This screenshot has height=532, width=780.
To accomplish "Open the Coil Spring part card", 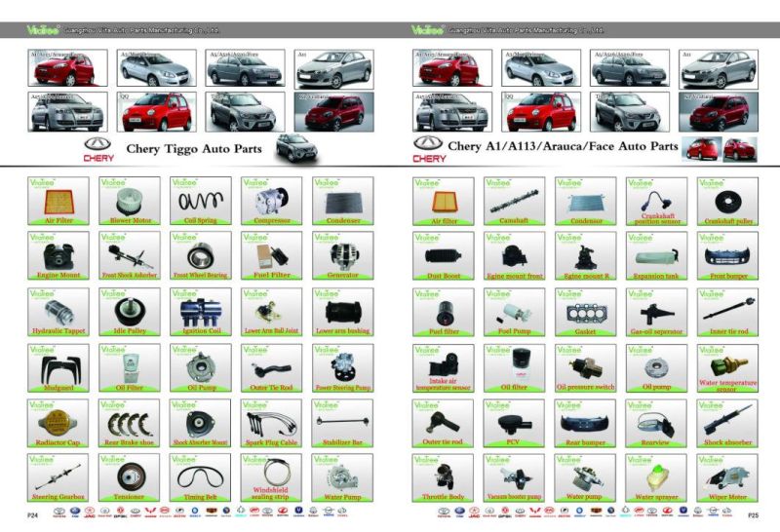I will tap(201, 201).
